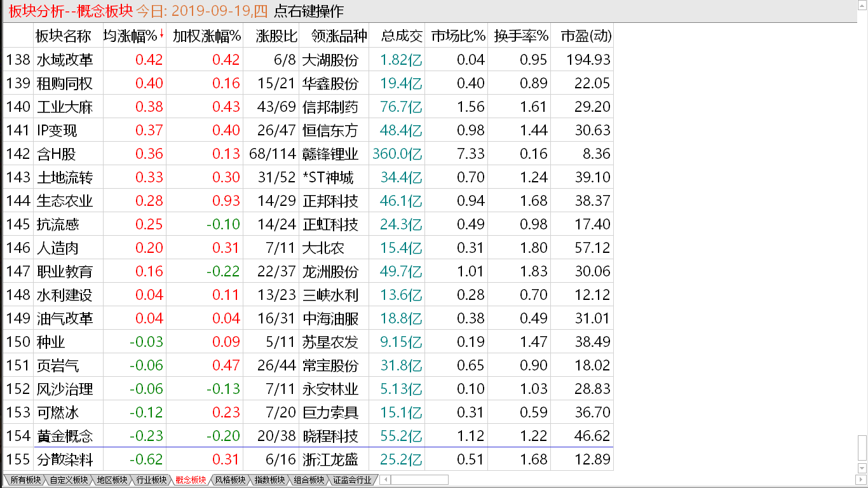
Task: Click leading stock 正邦科技
Action: point(330,201)
